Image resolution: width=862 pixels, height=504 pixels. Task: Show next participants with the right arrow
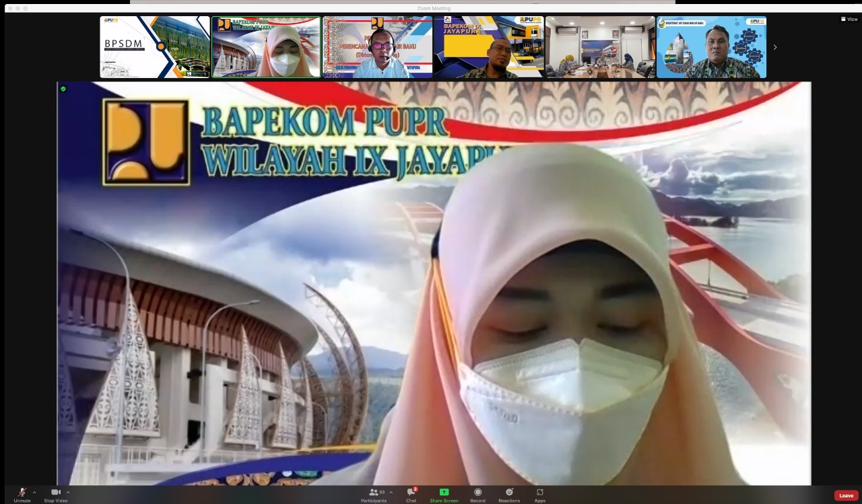[x=774, y=47]
